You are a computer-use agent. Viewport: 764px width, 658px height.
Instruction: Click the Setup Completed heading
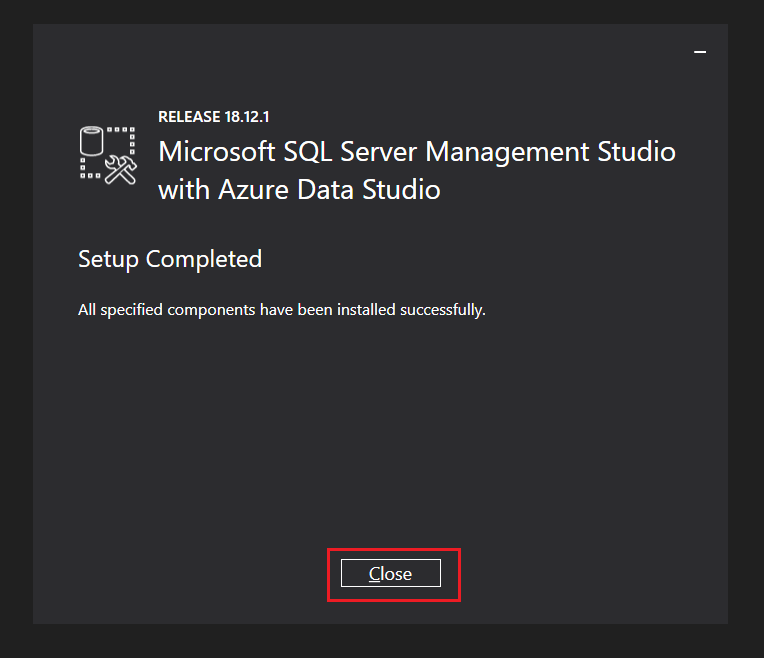pos(170,259)
